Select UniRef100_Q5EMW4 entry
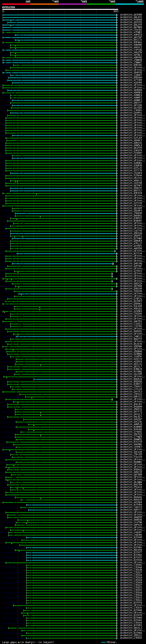The height and width of the screenshot is (644, 146). (x=131, y=347)
